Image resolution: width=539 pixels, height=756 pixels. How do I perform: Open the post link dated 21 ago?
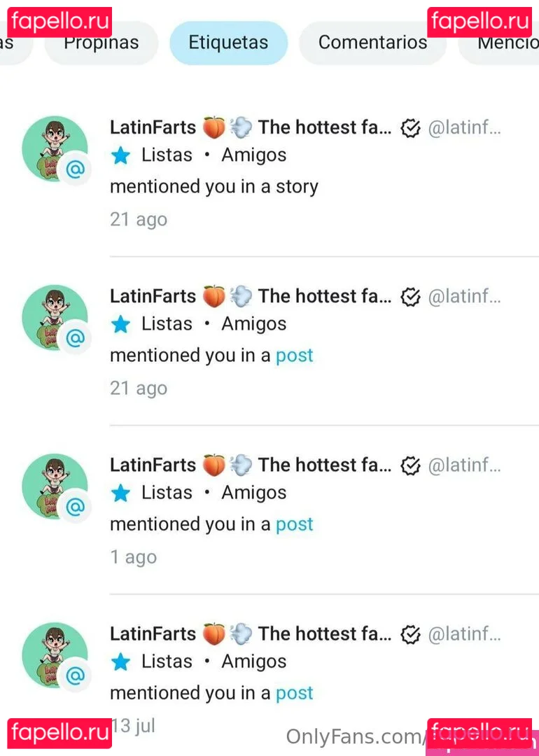point(294,356)
